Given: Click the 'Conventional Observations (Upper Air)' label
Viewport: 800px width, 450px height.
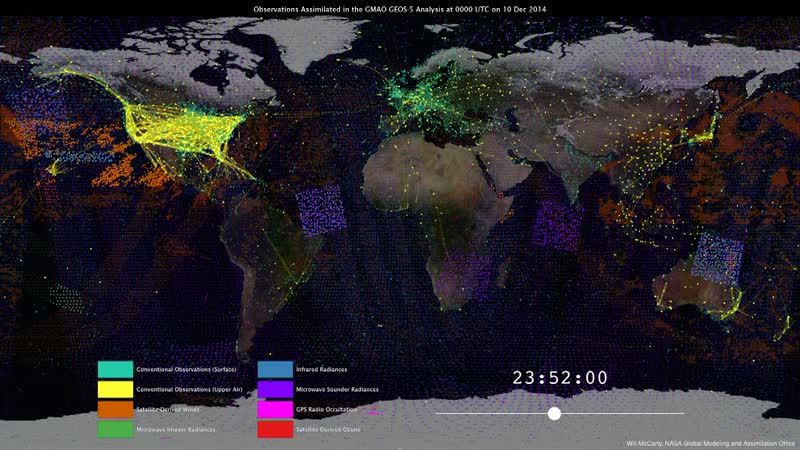Looking at the screenshot, I should (x=186, y=389).
